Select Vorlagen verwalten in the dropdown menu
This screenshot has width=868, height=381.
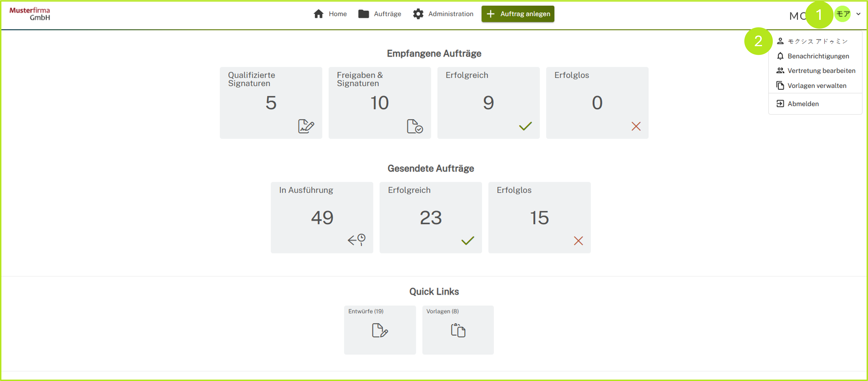click(816, 85)
